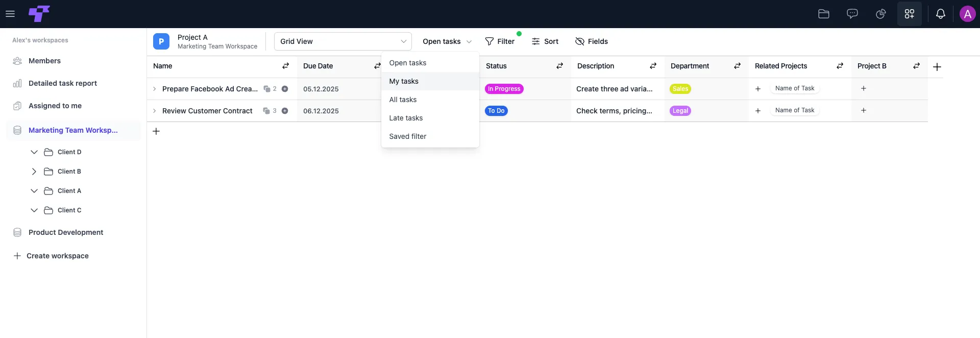
Task: Open the Open tasks filter dropdown
Action: (447, 41)
